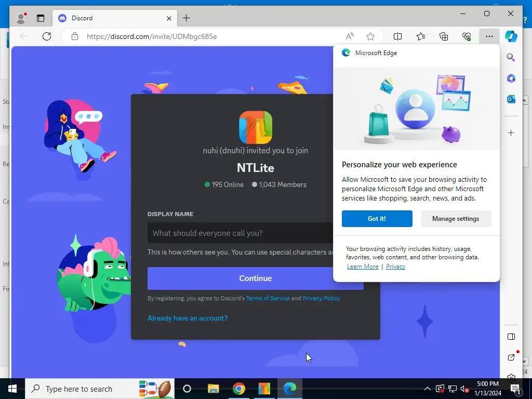Open the split screen icon

pos(397,36)
